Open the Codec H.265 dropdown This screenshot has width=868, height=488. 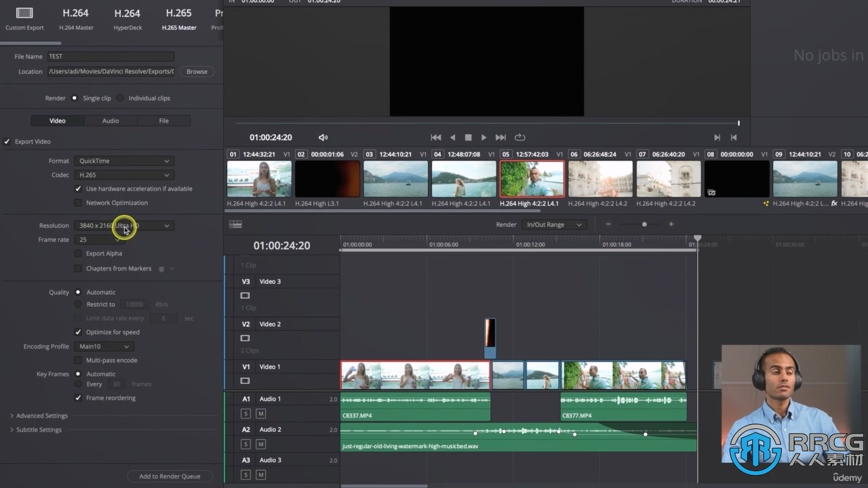click(x=124, y=175)
